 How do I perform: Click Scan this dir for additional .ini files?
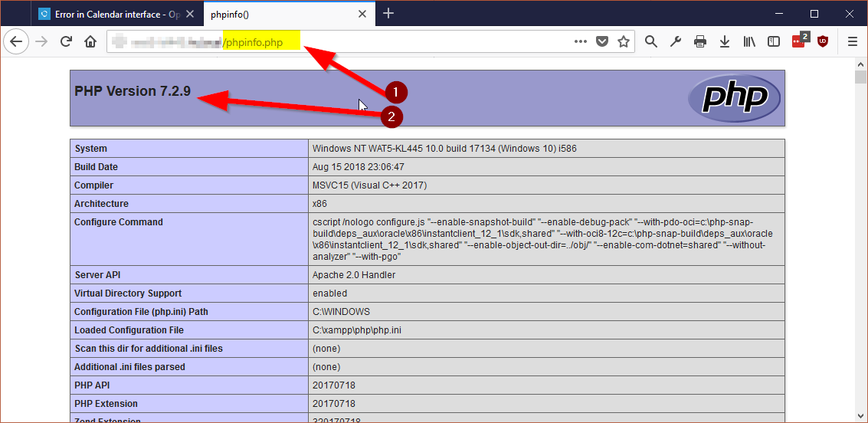tap(149, 348)
